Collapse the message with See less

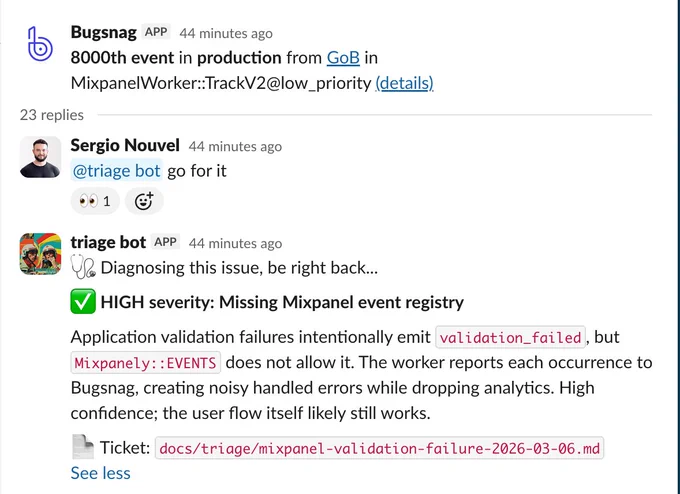[x=101, y=473]
